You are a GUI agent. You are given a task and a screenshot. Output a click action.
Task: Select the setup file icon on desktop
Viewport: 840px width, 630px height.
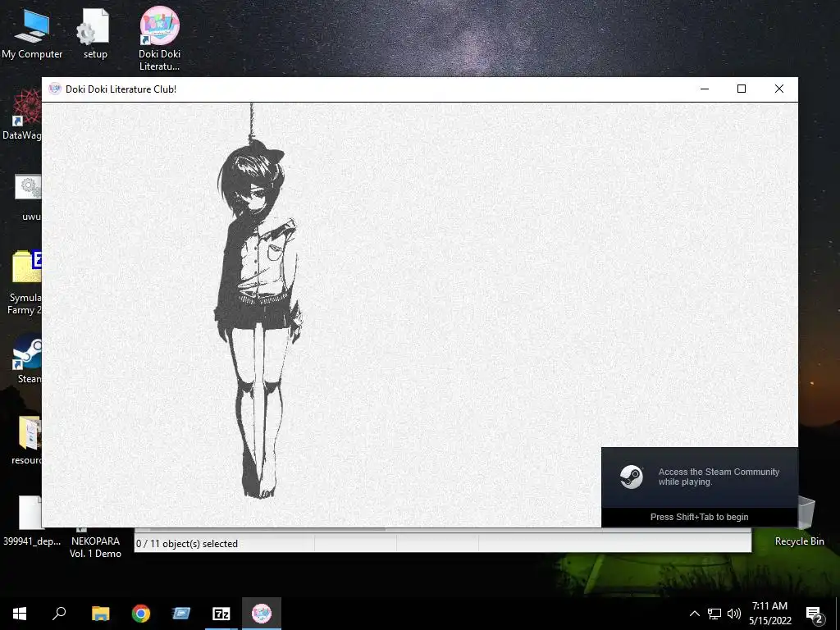point(95,34)
